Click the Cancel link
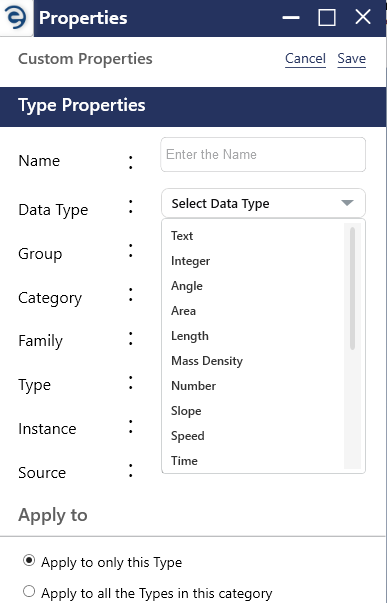Viewport: 387px width, 603px height. (305, 59)
